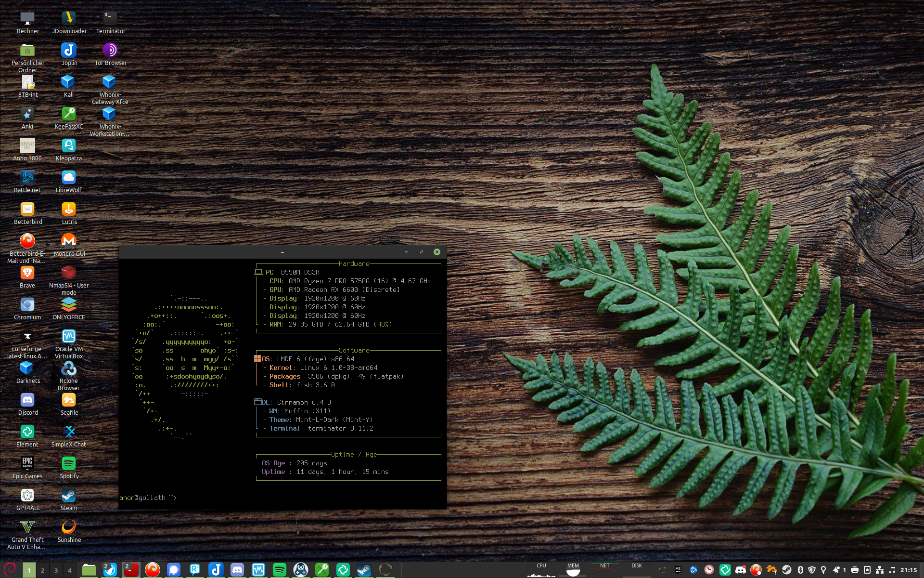924x578 pixels.
Task: Open Steam from the taskbar launcher
Action: click(364, 570)
